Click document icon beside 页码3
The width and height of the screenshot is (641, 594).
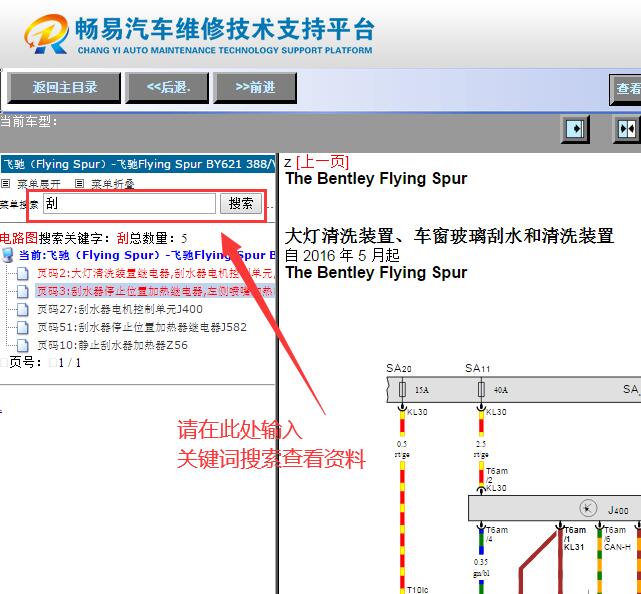[23, 291]
